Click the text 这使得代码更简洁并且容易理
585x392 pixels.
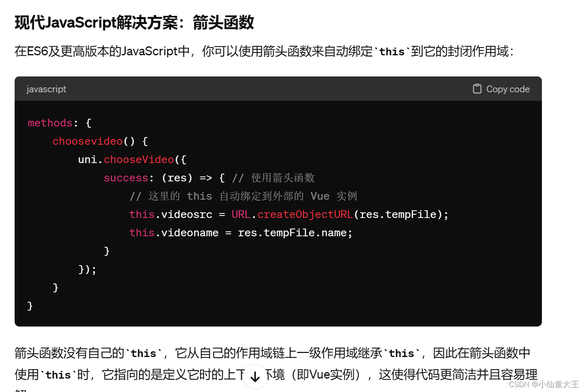point(458,375)
